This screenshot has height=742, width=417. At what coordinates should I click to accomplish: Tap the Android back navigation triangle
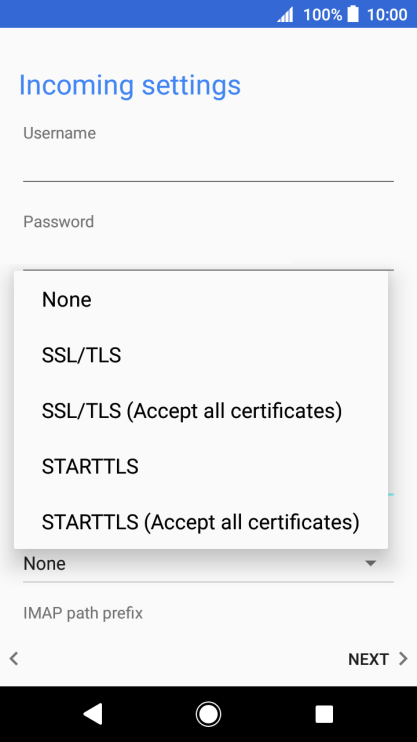tap(93, 714)
